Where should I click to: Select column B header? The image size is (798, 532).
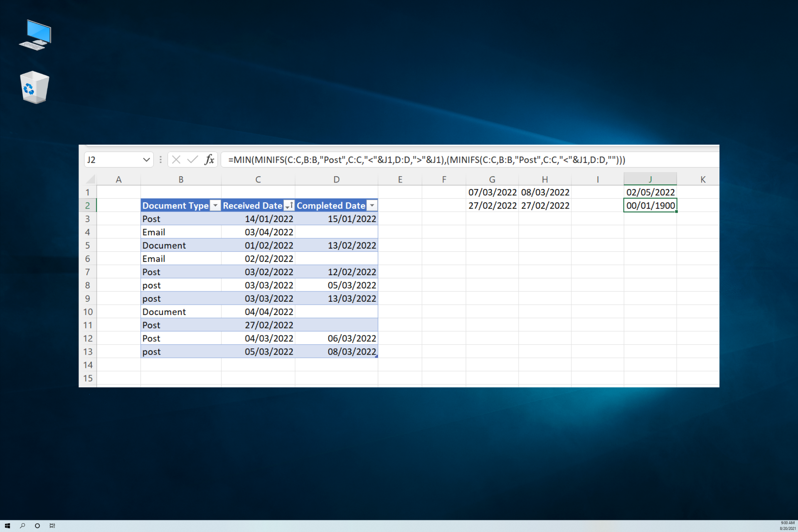[x=181, y=180]
